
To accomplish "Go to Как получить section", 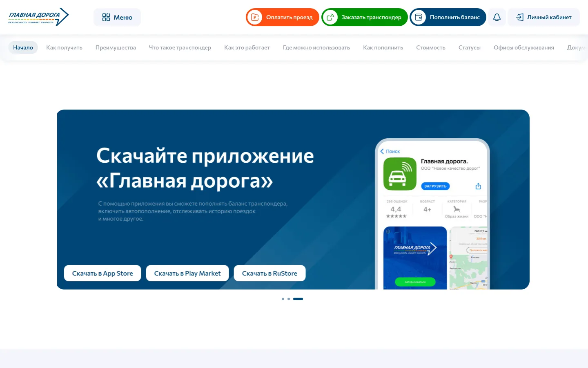I will pyautogui.click(x=64, y=47).
